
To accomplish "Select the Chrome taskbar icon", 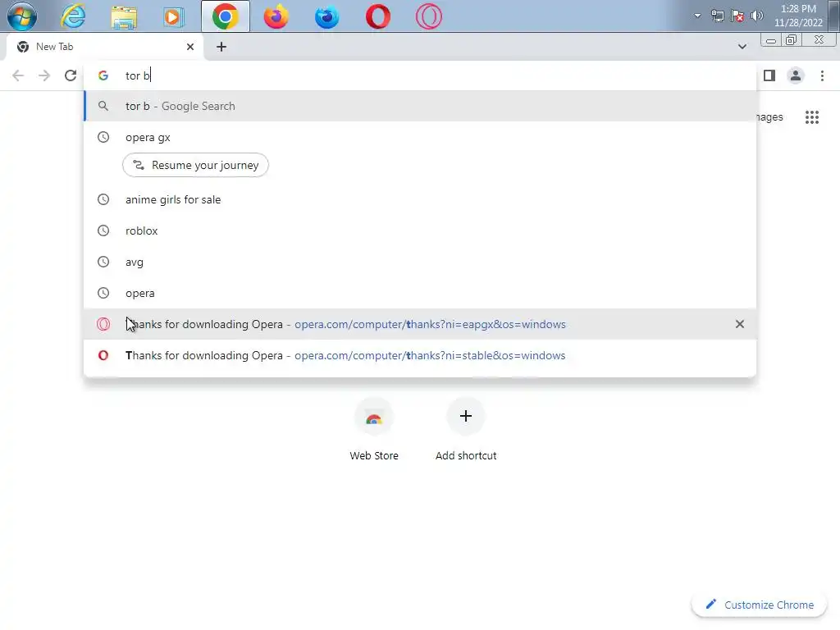I will [x=226, y=16].
